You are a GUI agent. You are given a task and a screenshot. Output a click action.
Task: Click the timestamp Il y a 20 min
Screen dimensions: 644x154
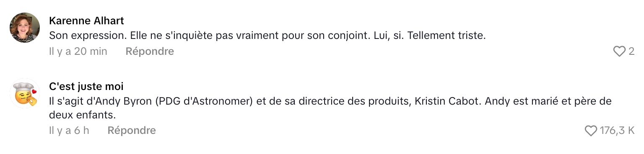pyautogui.click(x=78, y=51)
